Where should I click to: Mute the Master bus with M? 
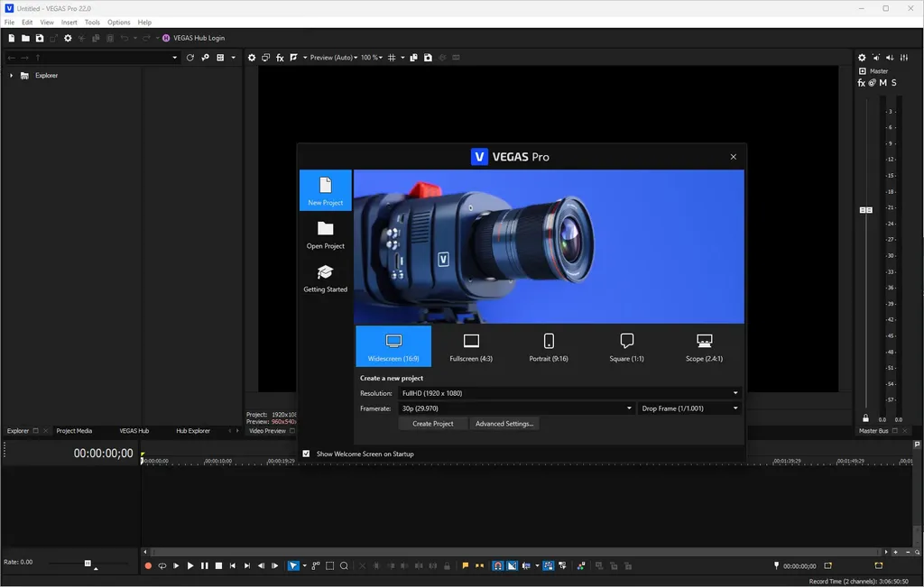coord(882,83)
